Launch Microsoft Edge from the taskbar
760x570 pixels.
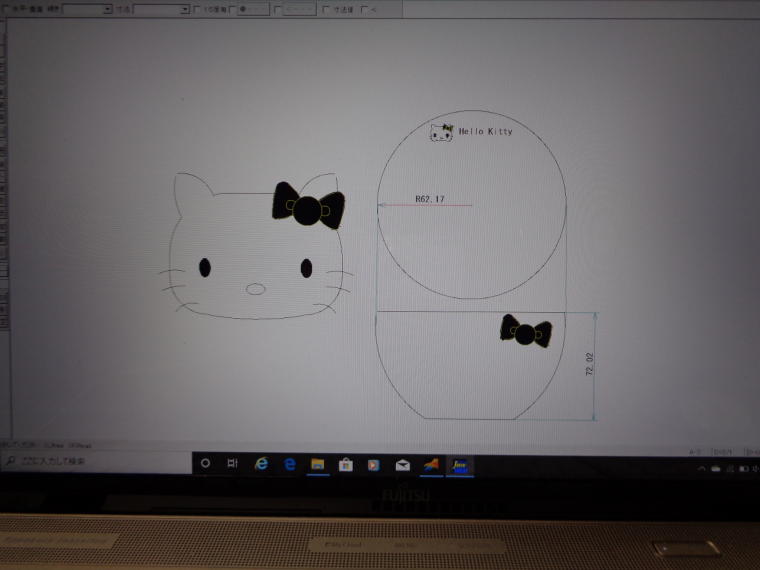(x=290, y=464)
